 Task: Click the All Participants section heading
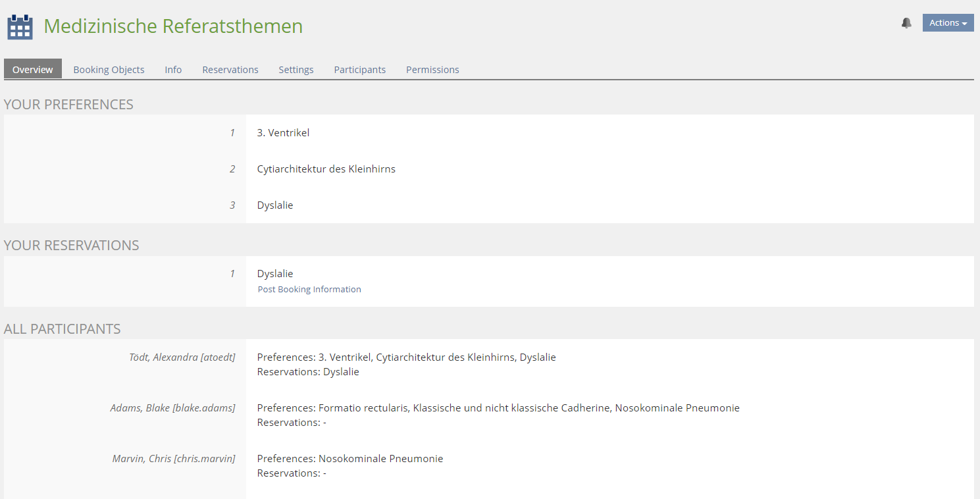63,328
